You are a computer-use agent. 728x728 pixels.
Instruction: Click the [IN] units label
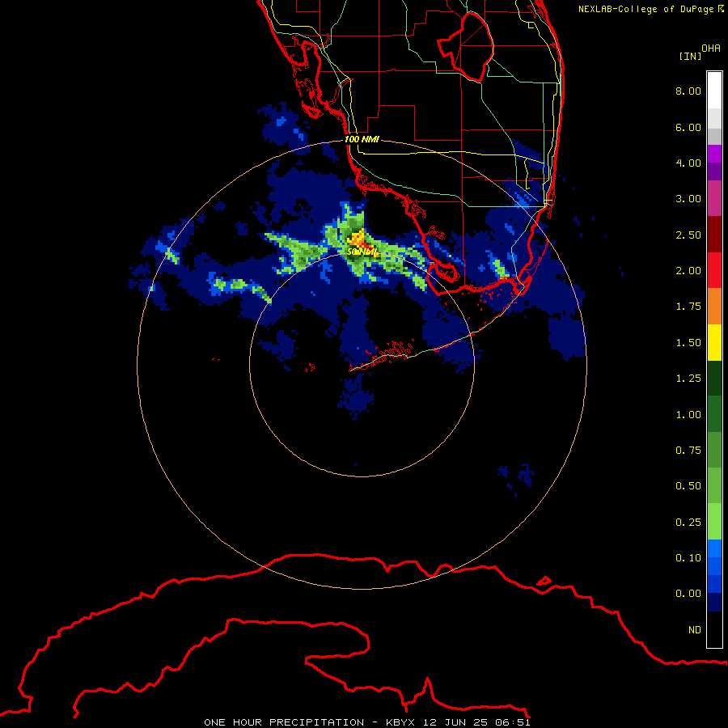690,56
